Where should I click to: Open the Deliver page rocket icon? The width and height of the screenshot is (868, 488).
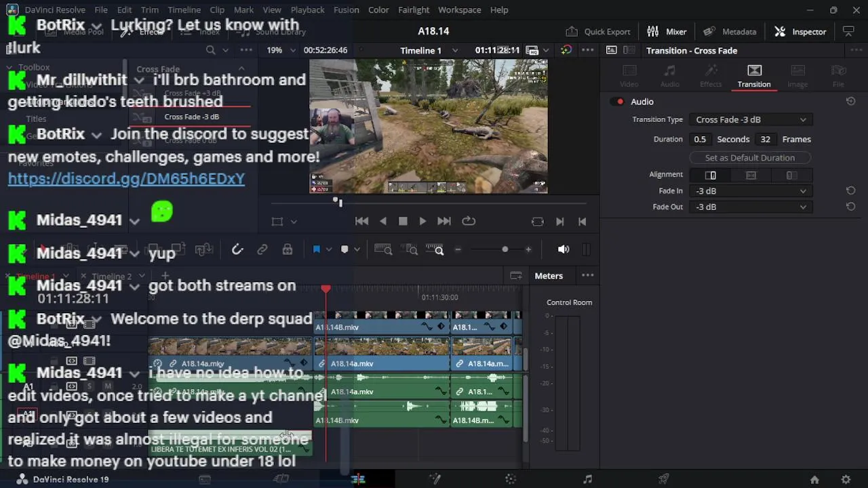click(664, 479)
